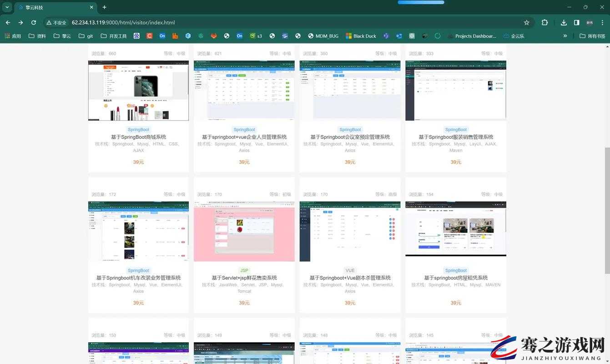Screen dimensions: 610x364
Task: Click 等级: 高级 level label
Action: [386, 194]
